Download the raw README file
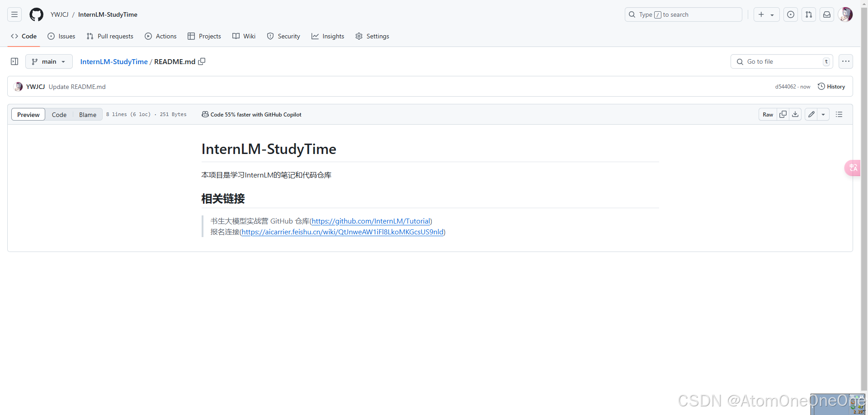This screenshot has width=868, height=415. 795,114
